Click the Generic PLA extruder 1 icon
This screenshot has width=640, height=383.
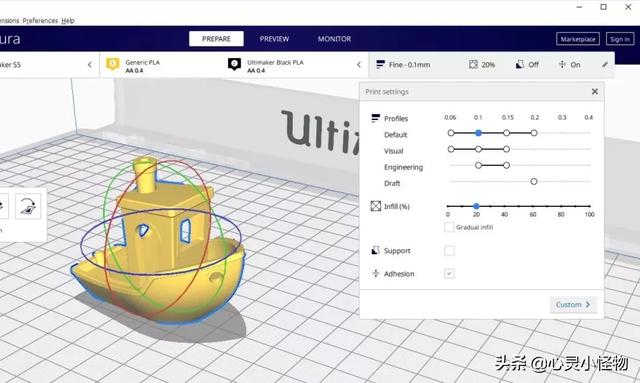[112, 64]
